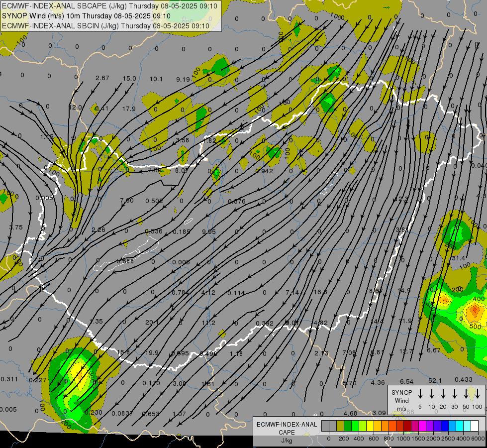Click the 9.95 value on the map
This screenshot has height=448, width=487.
pyautogui.click(x=209, y=231)
